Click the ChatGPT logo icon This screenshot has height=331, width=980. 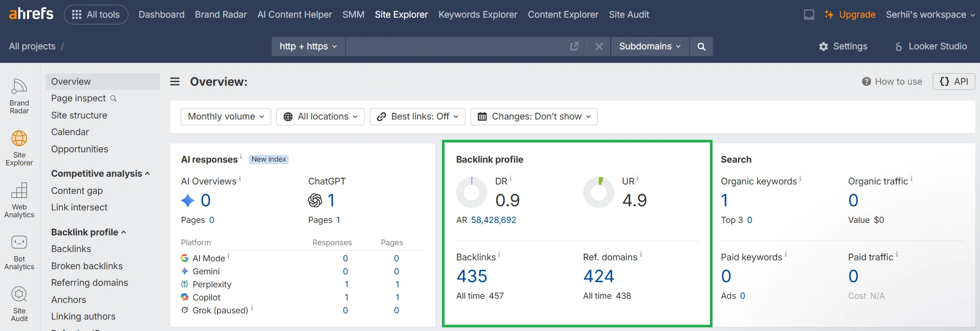315,200
